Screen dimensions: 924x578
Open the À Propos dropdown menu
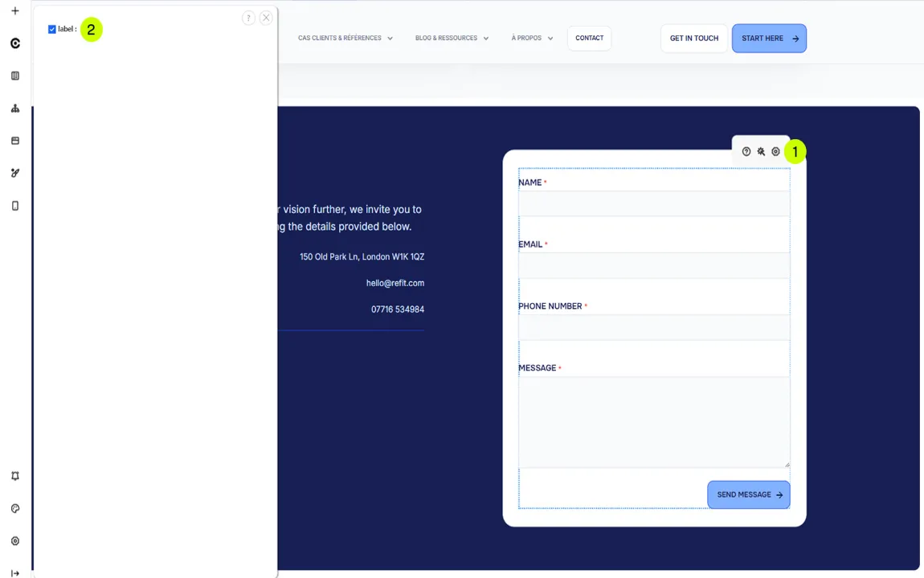pyautogui.click(x=532, y=39)
